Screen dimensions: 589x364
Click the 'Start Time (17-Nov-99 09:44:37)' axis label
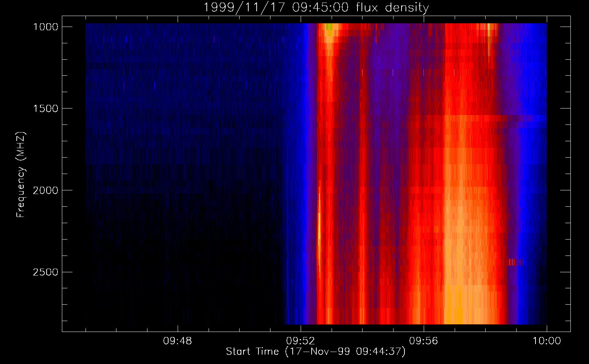pos(316,352)
